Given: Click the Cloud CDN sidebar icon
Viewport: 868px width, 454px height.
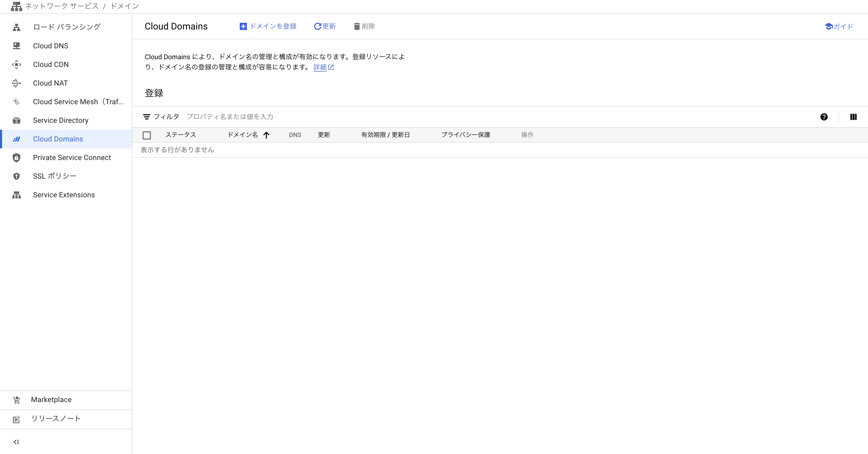Looking at the screenshot, I should point(16,64).
